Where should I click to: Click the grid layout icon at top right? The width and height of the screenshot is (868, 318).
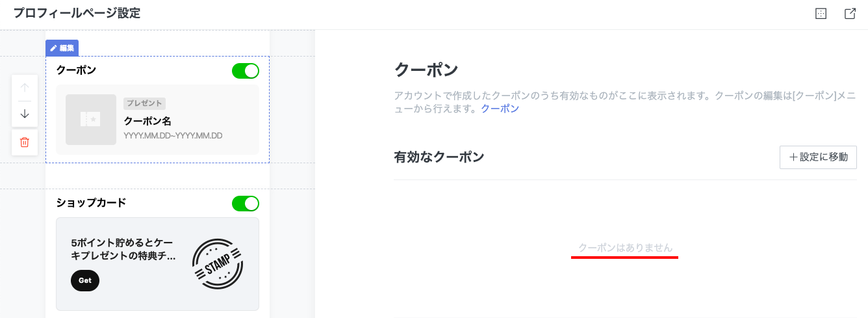tap(821, 14)
